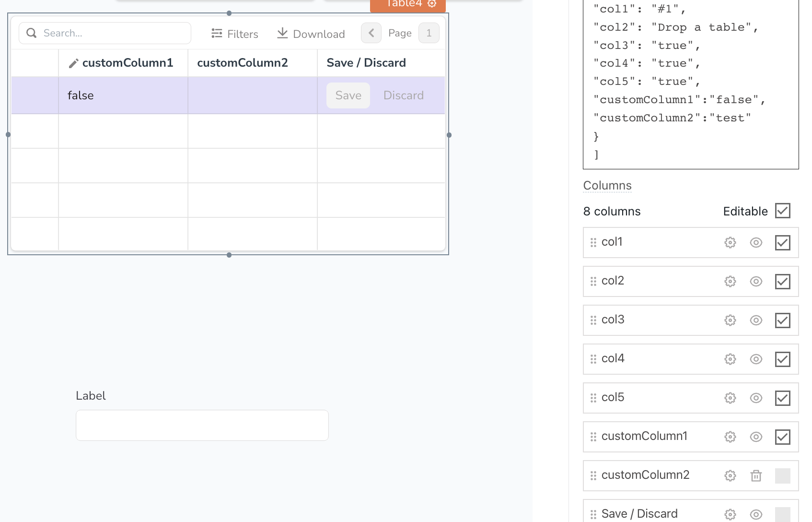Viewport: 812px width, 522px height.
Task: Click the Save / Discard table header
Action: [381, 63]
